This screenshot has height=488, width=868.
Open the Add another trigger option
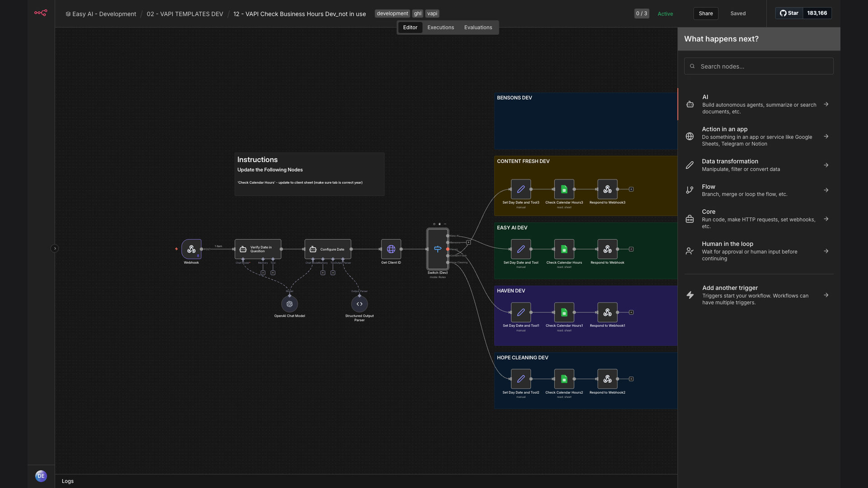point(759,295)
